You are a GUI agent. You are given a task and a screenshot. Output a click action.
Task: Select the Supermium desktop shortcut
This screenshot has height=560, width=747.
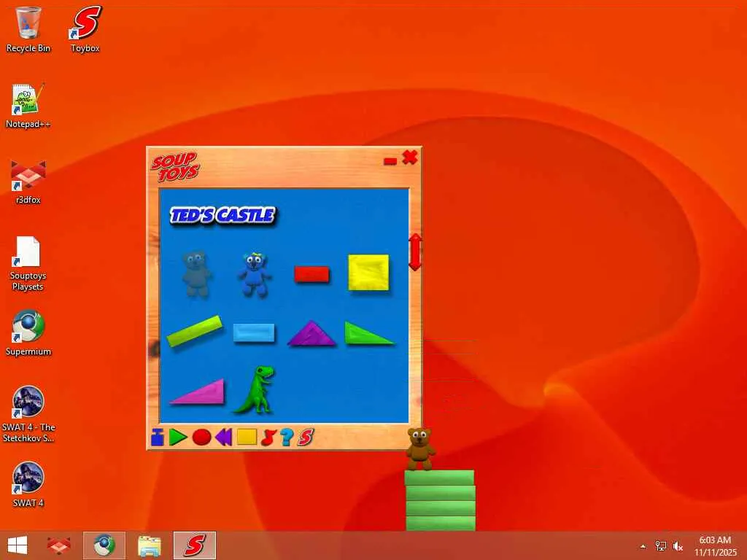click(28, 333)
